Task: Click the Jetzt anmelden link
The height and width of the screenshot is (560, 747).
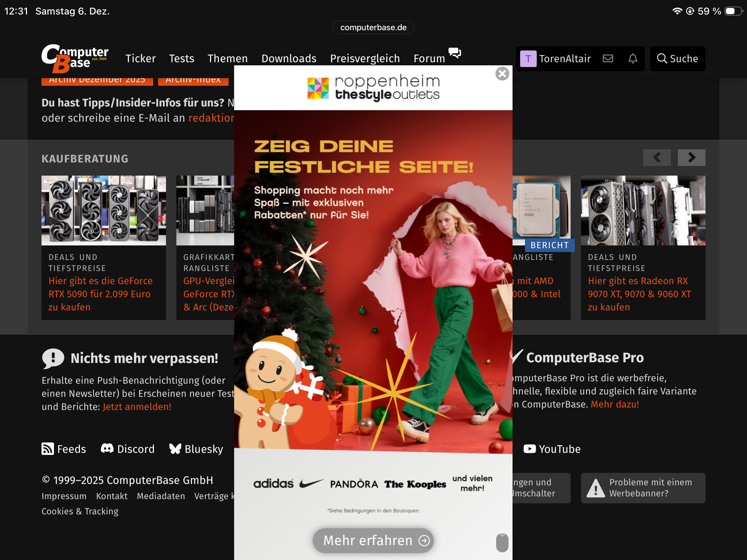Action: [x=137, y=407]
